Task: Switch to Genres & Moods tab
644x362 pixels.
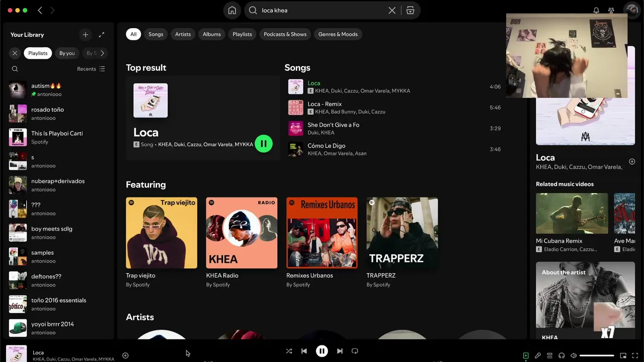Action: [x=338, y=34]
